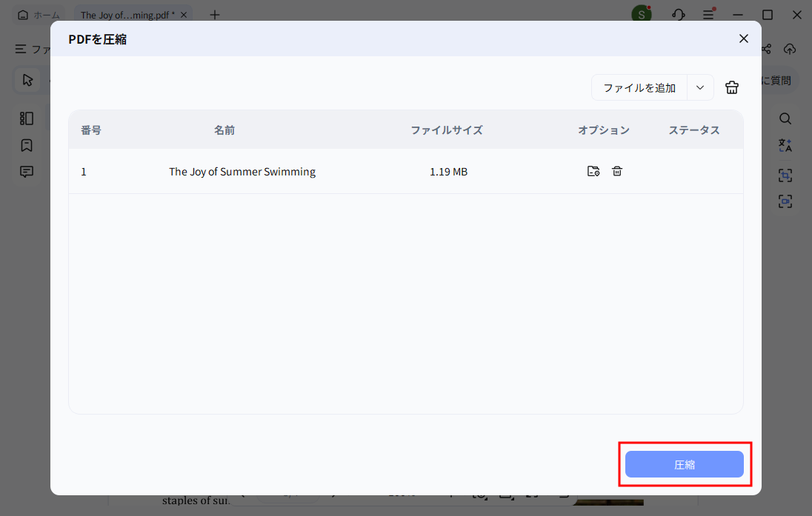Open the support headset icon in the title bar
812x516 pixels.
pos(679,15)
